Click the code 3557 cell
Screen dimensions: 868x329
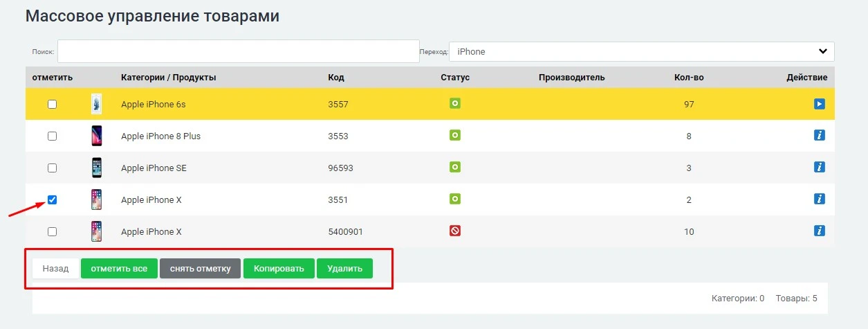click(x=338, y=104)
